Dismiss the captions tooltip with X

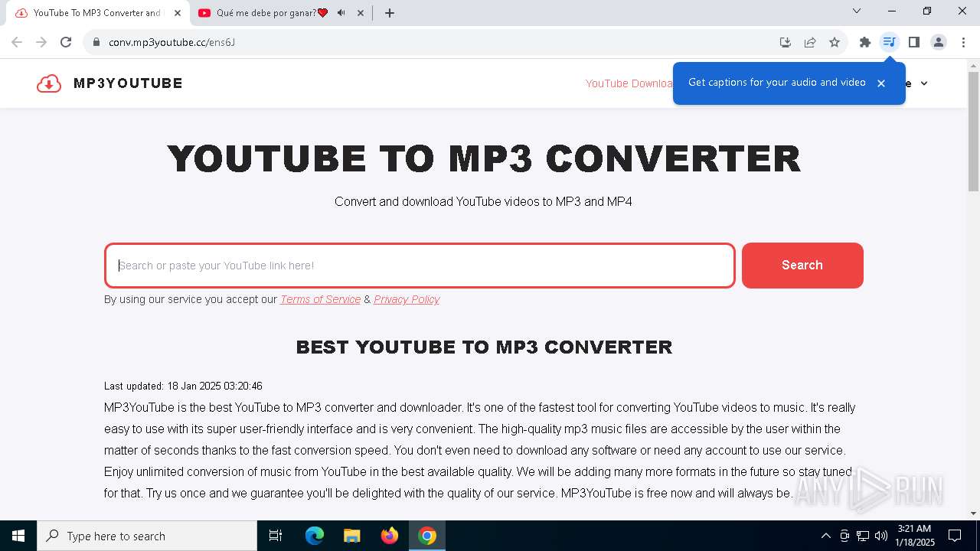[x=881, y=83]
